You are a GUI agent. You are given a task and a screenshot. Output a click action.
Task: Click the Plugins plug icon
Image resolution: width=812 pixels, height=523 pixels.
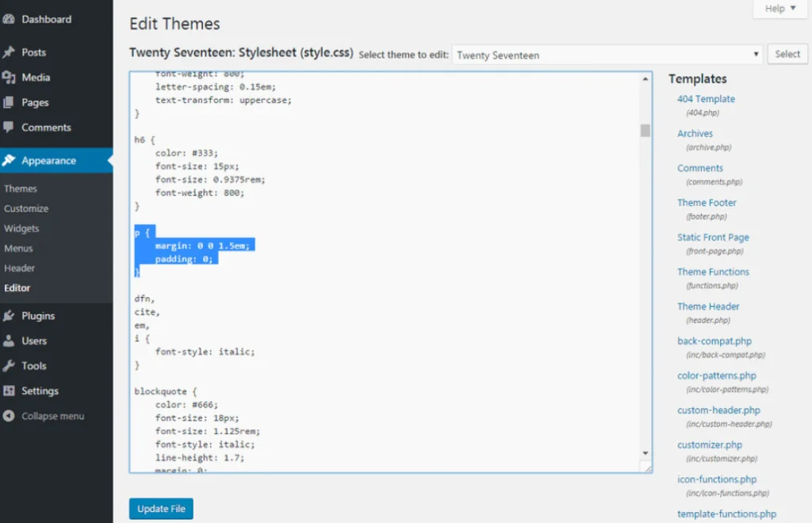click(x=9, y=315)
